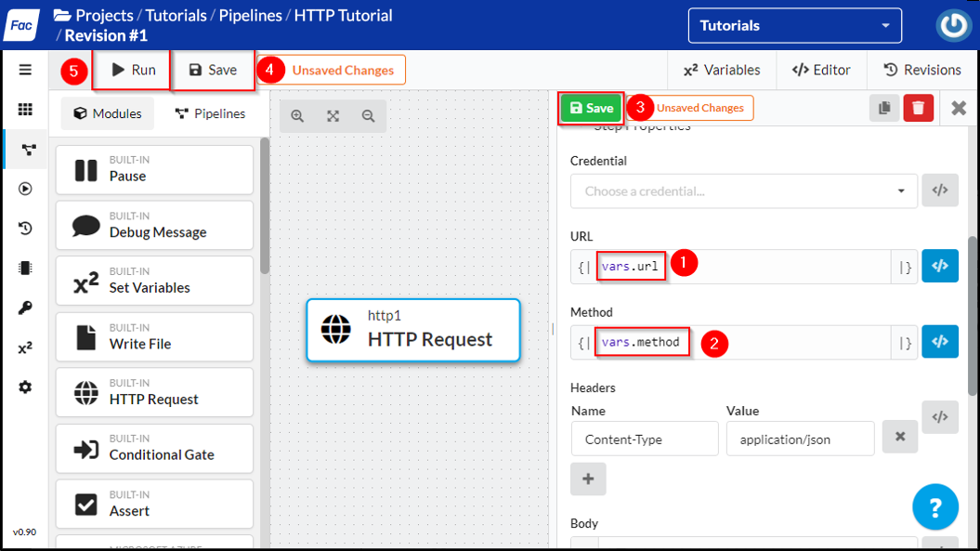980x551 pixels.
Task: Click the hamburger menu icon
Action: pos(25,70)
